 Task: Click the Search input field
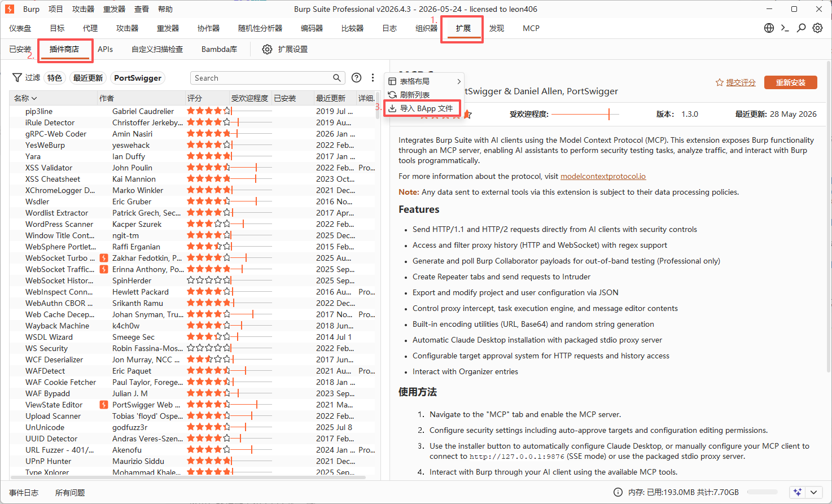click(267, 78)
